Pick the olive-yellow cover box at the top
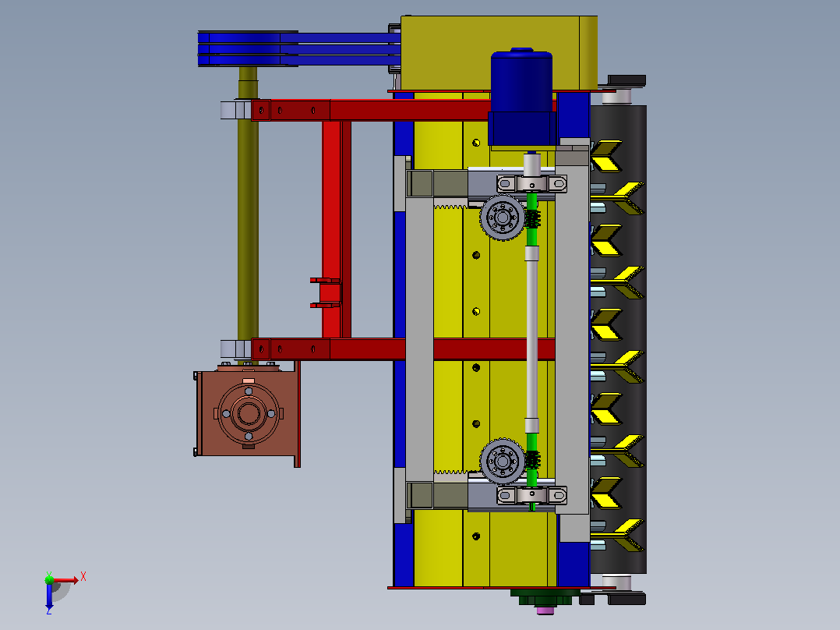 coord(499,53)
